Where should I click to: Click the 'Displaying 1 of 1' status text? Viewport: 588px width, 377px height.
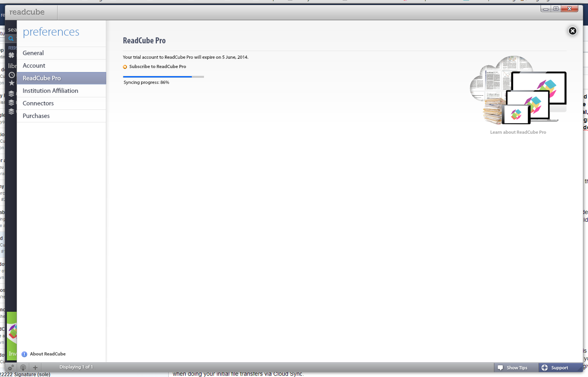(76, 367)
